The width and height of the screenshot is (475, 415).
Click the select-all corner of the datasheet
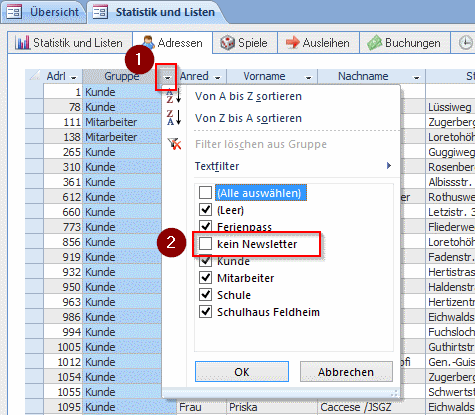pyautogui.click(x=34, y=76)
